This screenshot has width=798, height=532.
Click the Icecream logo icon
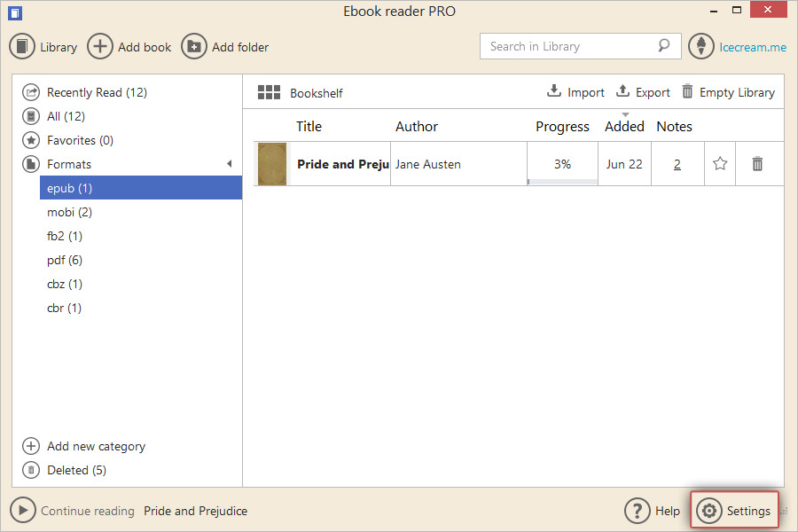[701, 46]
